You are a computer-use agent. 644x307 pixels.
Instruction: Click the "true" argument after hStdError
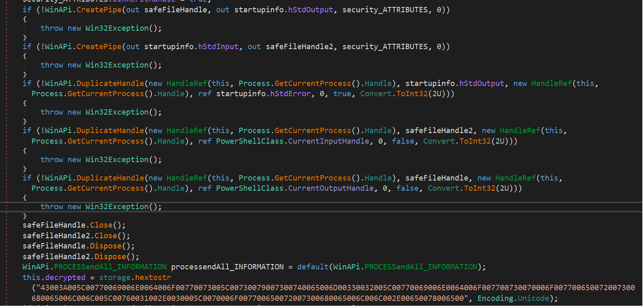click(x=342, y=94)
